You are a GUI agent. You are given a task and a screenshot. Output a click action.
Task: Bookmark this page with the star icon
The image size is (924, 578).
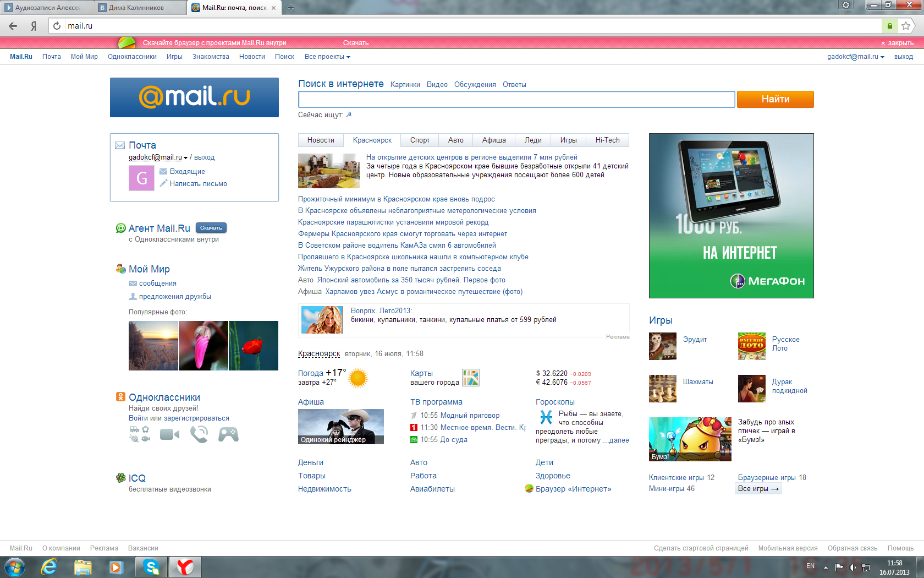[x=906, y=26]
